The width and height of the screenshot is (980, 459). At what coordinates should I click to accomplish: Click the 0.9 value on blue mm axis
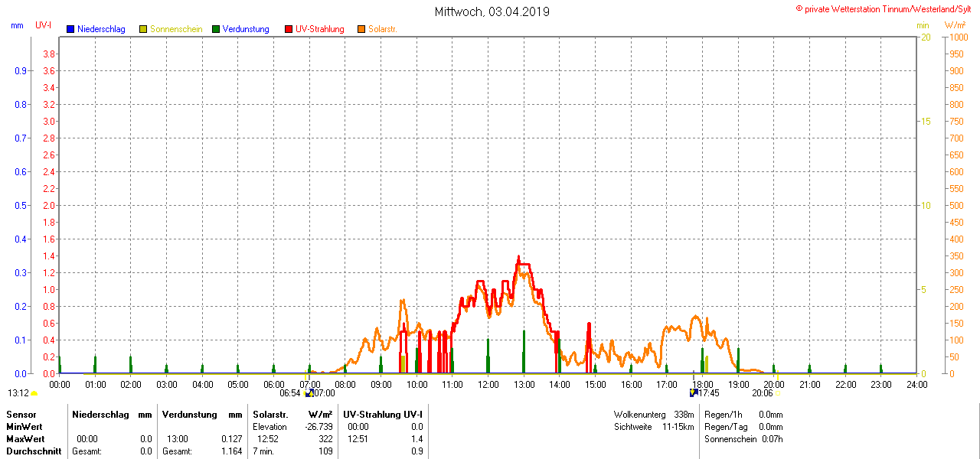tap(21, 71)
